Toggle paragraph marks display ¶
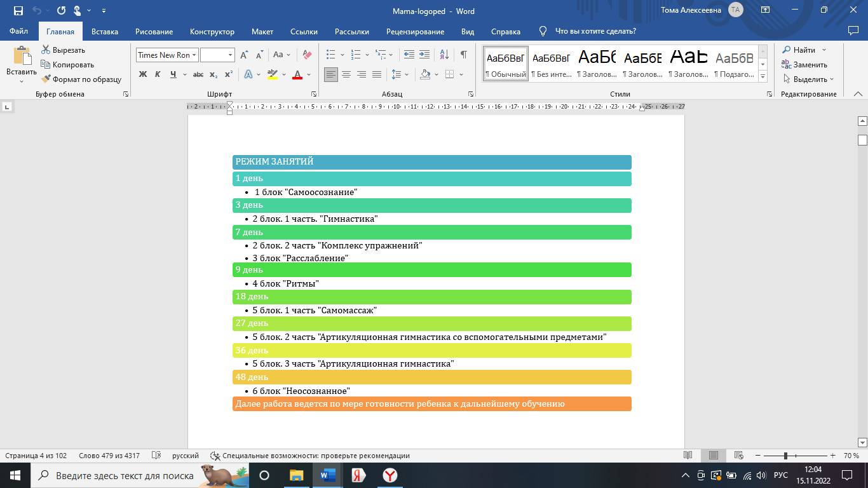The image size is (868, 488). tap(464, 55)
